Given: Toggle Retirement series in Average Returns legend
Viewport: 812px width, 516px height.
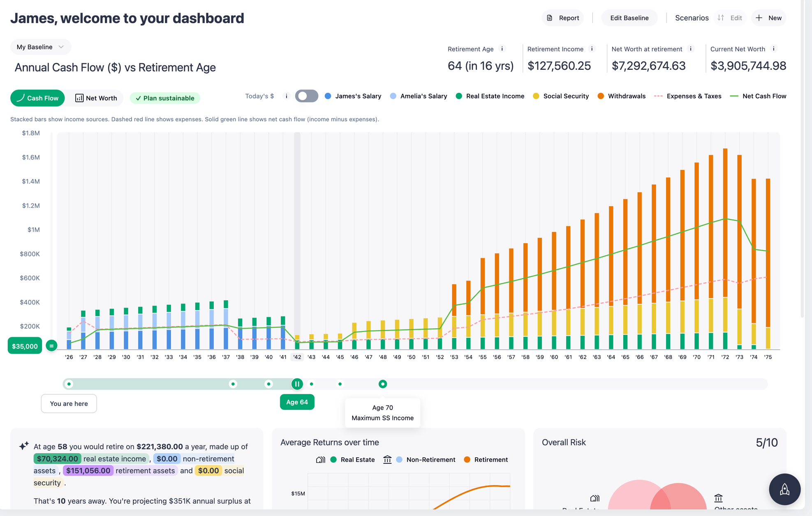Looking at the screenshot, I should pos(486,460).
